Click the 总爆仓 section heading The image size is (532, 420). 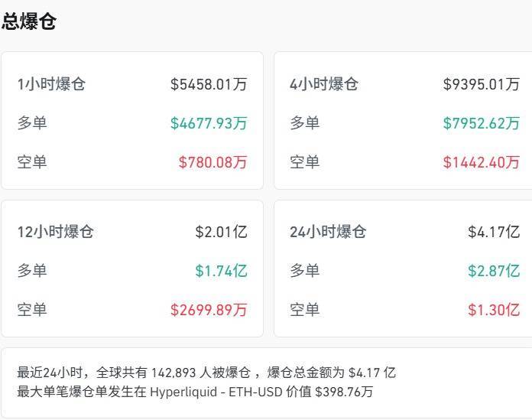(x=28, y=21)
